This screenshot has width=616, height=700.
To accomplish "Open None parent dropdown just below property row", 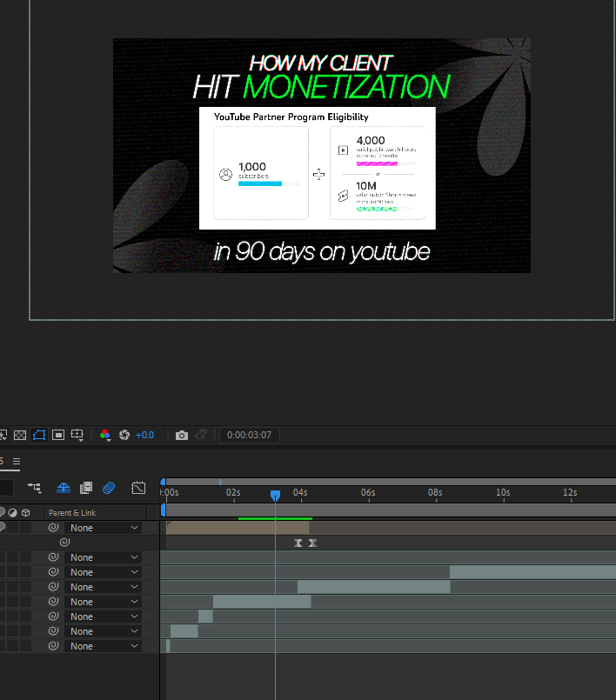I will 104,557.
